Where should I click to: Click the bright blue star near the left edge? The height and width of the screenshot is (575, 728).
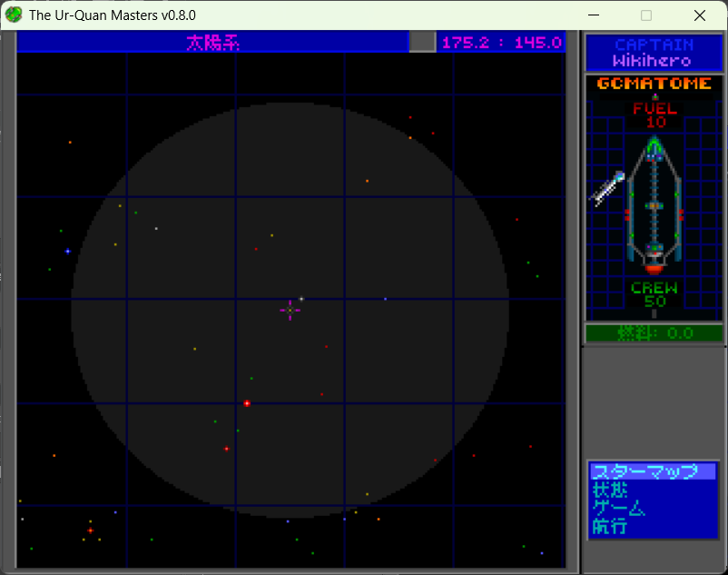67,251
